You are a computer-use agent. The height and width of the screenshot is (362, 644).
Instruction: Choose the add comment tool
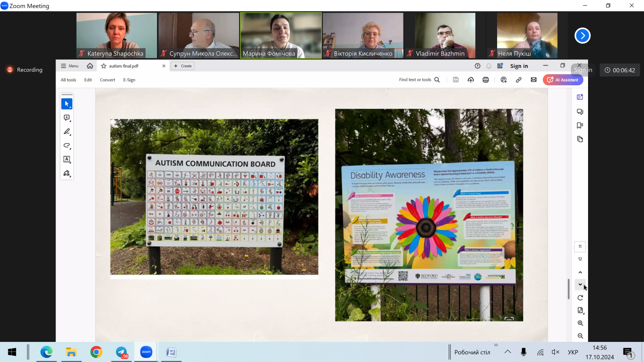point(67,118)
